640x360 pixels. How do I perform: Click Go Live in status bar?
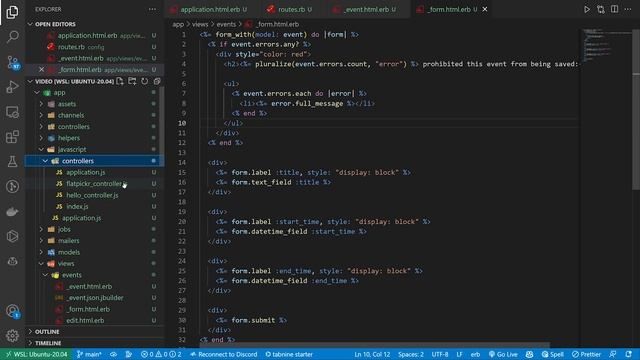(503, 354)
